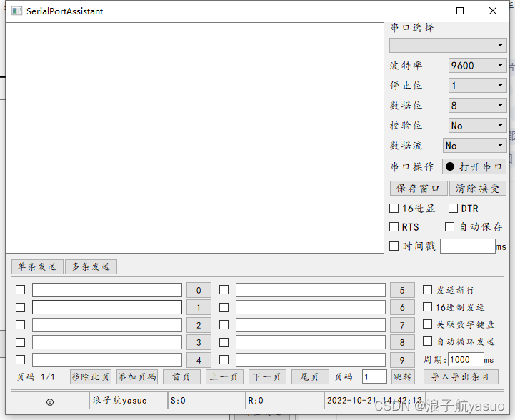Click the 移除此页 remove page button
Image resolution: width=515 pixels, height=420 pixels.
(91, 376)
